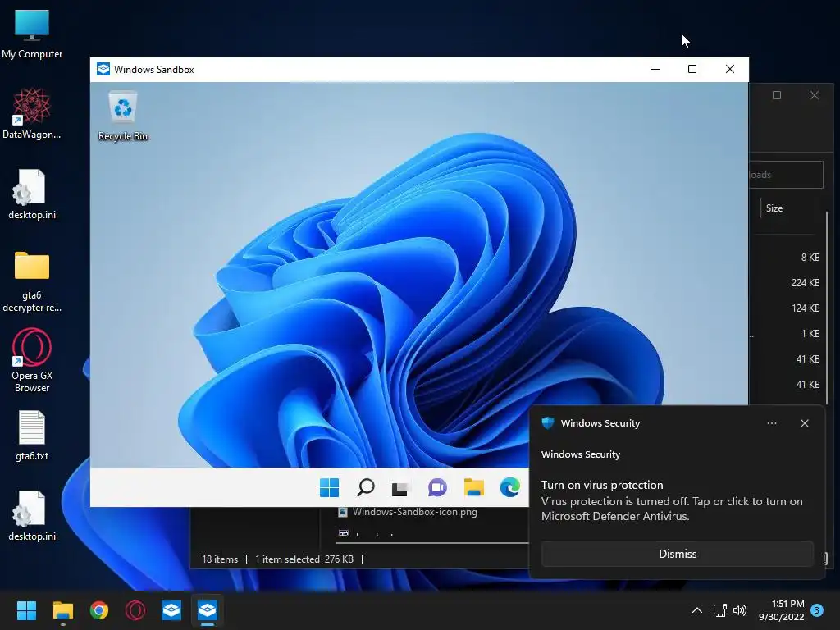
Task: Open clock and date showing 1:51 PM
Action: click(781, 610)
